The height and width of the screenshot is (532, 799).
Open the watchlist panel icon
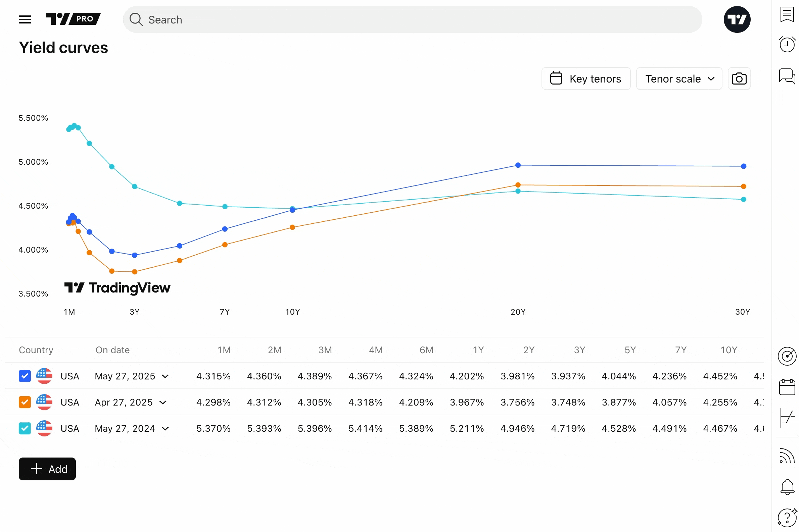click(787, 14)
